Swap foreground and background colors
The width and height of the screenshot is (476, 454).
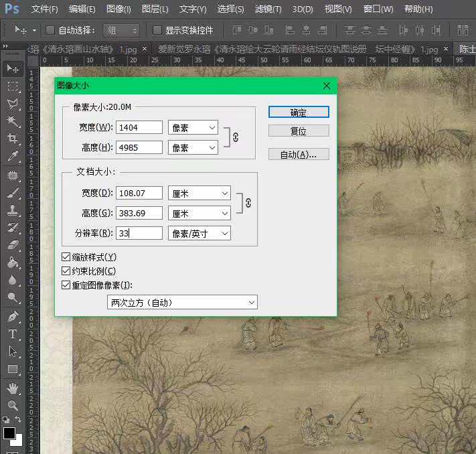click(x=18, y=419)
